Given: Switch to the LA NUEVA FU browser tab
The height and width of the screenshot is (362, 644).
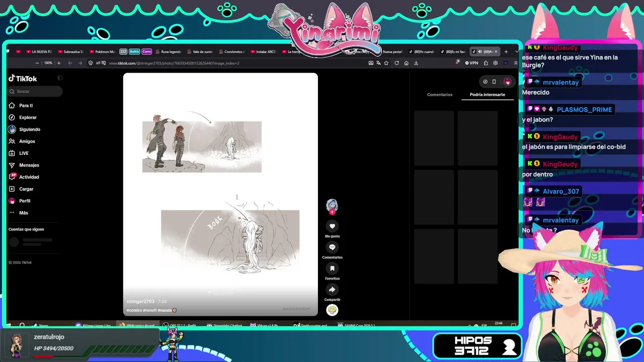Looking at the screenshot, I should (39, 51).
